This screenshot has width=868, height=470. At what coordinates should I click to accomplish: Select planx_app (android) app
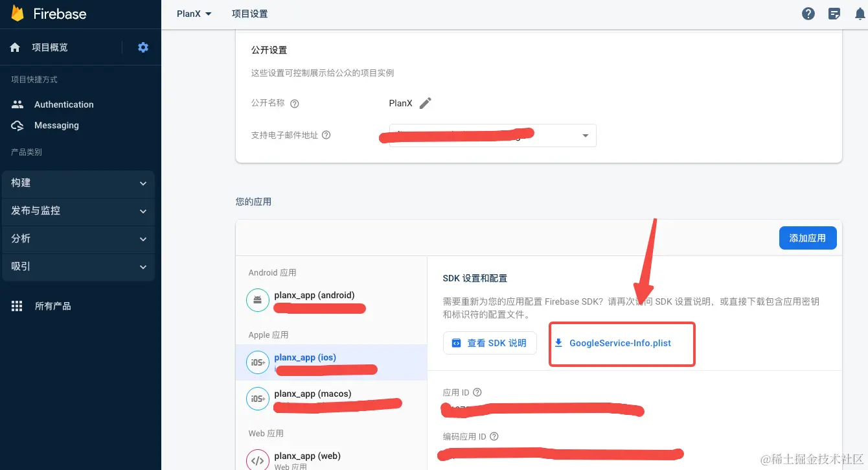click(x=331, y=300)
